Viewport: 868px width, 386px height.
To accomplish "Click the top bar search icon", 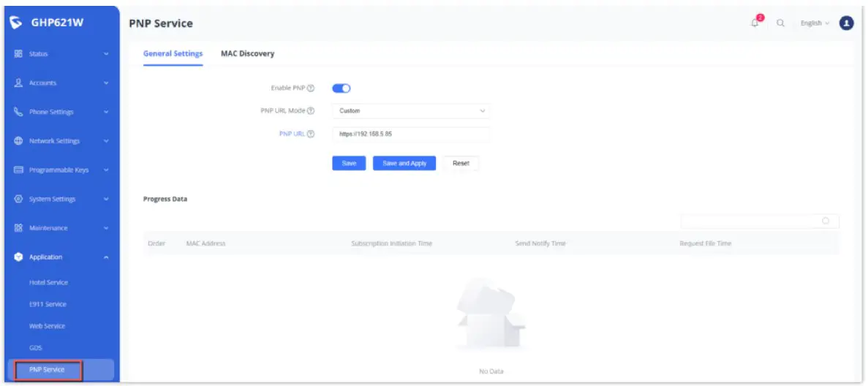I will pyautogui.click(x=780, y=23).
